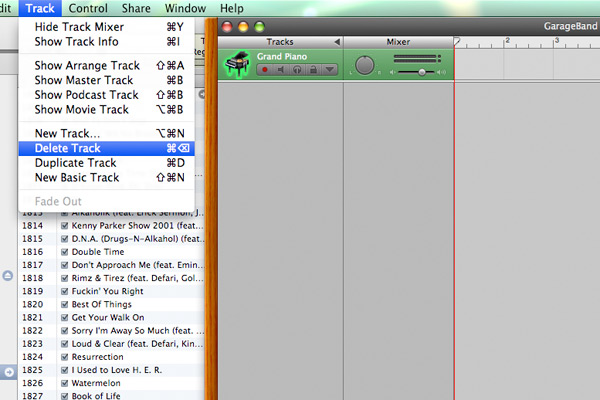Select Duplicate Track menu item
600x400 pixels.
tap(106, 163)
